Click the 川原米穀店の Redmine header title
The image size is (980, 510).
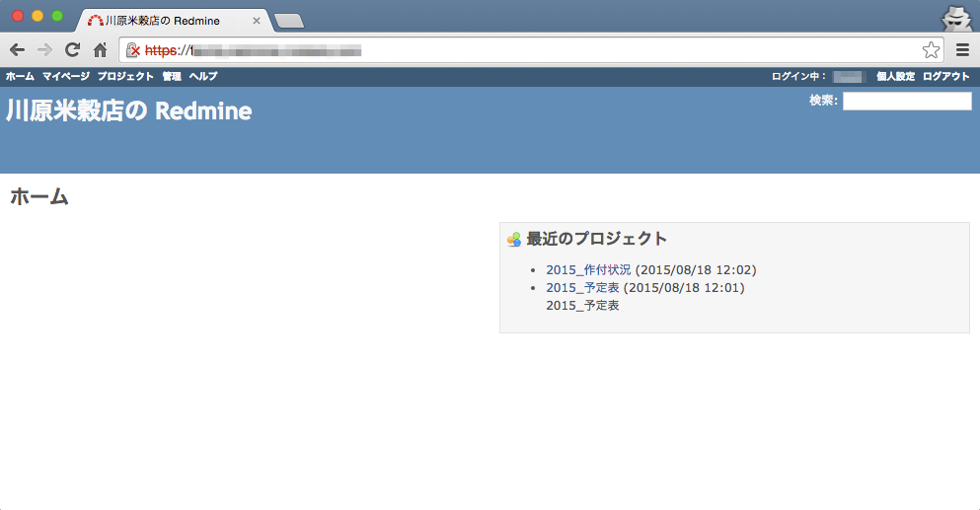click(x=129, y=110)
